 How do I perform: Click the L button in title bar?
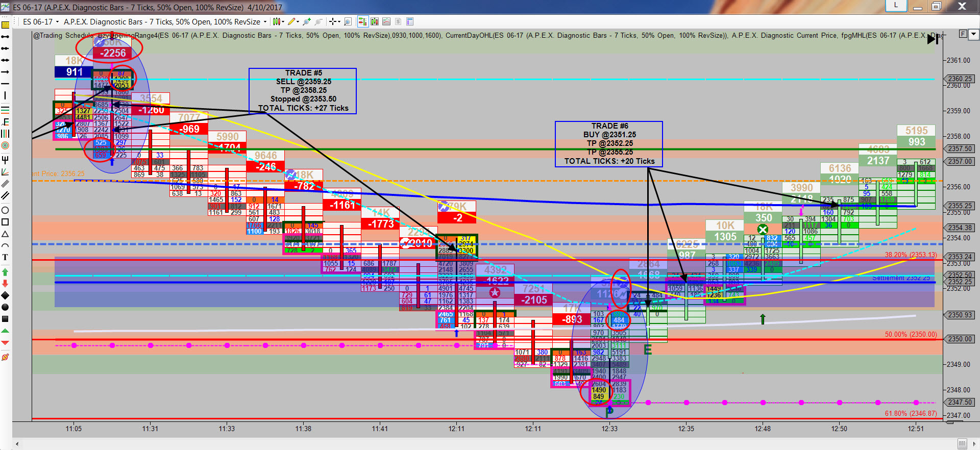pos(896,5)
